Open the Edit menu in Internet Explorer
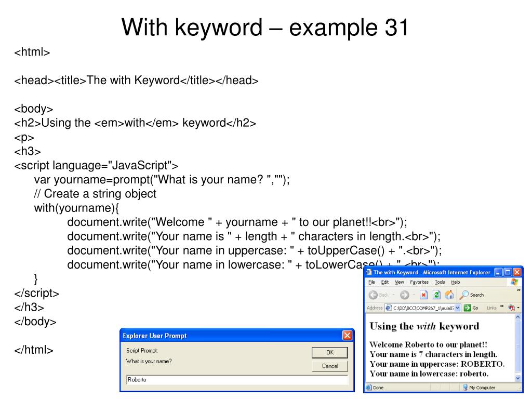The width and height of the screenshot is (532, 399). point(385,282)
